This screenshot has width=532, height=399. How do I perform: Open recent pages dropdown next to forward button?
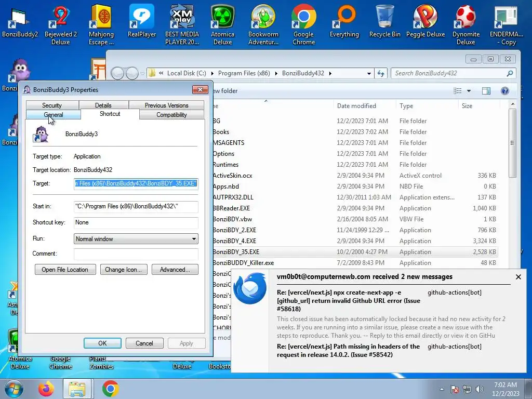143,74
